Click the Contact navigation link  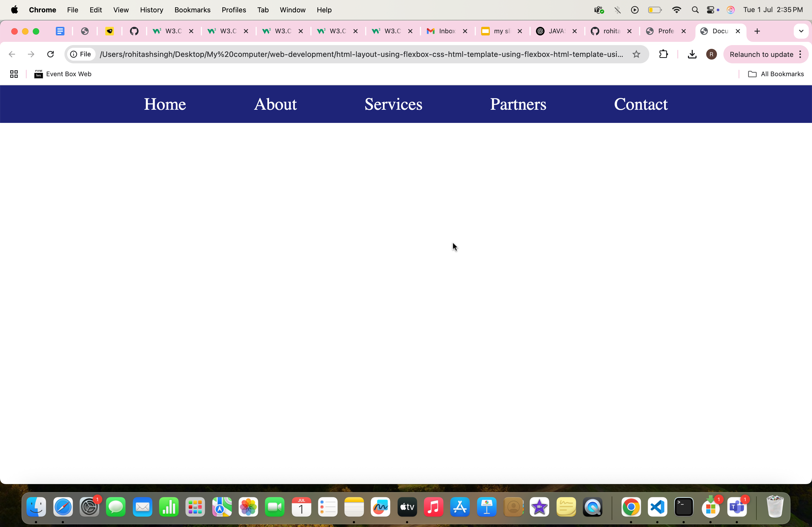[640, 104]
